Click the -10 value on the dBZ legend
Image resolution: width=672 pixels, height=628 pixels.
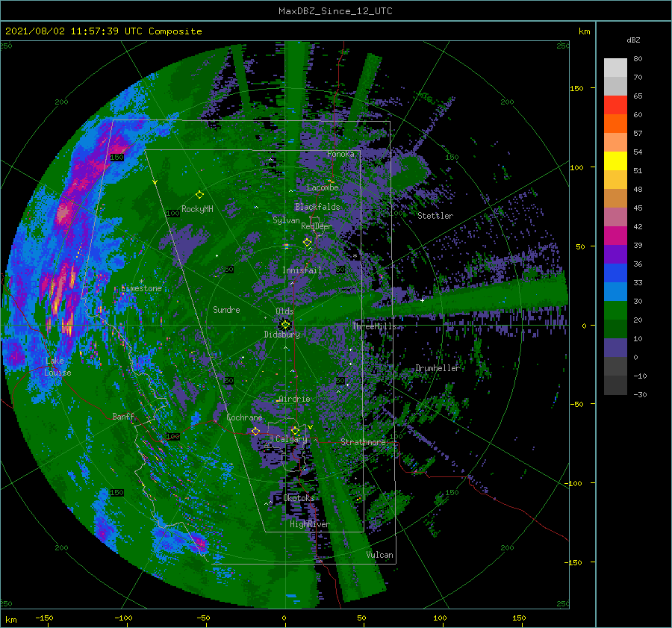coord(640,376)
